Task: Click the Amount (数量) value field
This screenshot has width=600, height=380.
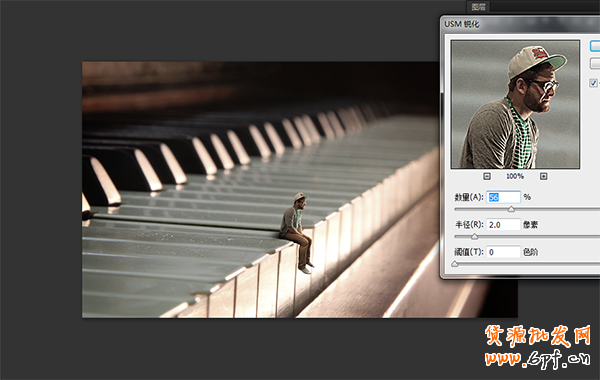Action: [x=503, y=197]
